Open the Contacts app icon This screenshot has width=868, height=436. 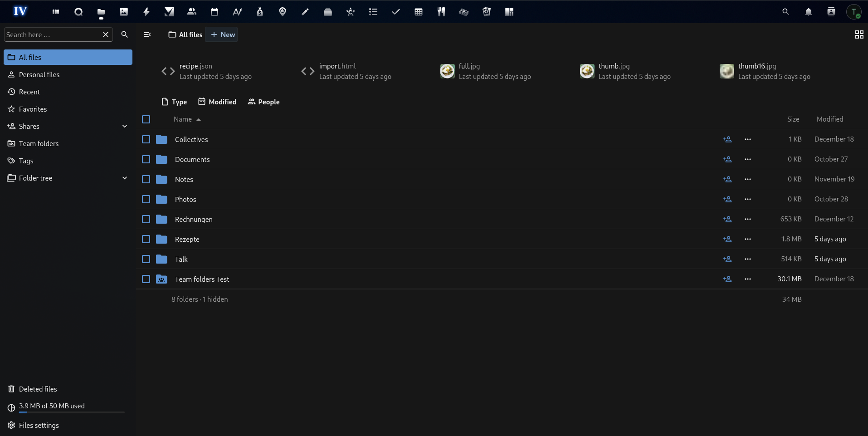[191, 11]
